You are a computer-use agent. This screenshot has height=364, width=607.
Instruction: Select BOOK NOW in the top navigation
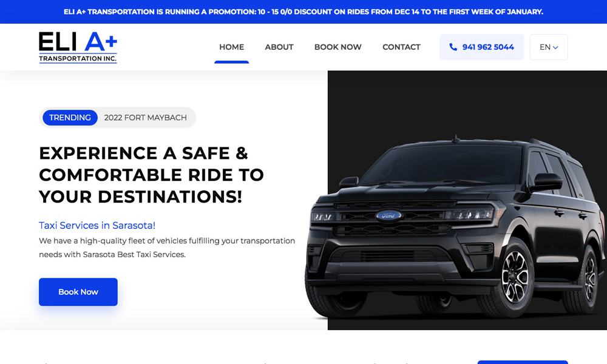[337, 47]
